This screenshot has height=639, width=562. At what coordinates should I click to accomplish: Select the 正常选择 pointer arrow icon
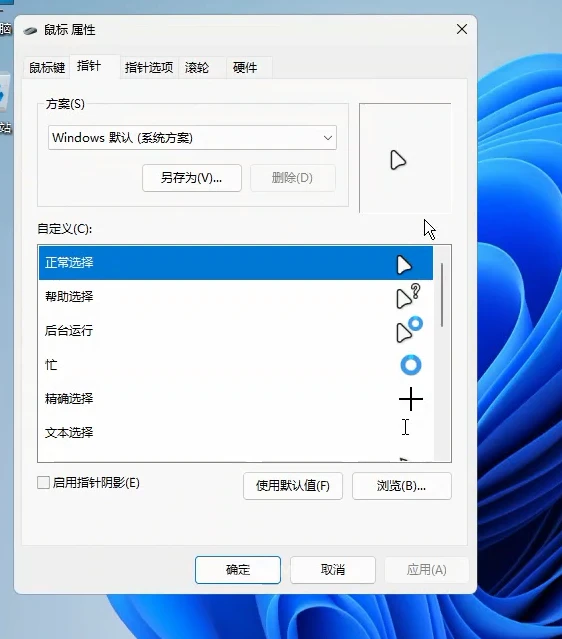404,264
